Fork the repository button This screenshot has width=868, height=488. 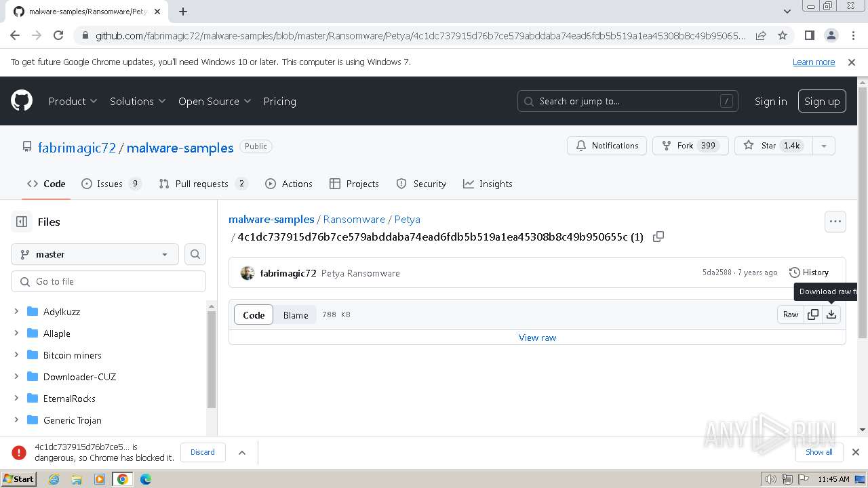pyautogui.click(x=690, y=146)
